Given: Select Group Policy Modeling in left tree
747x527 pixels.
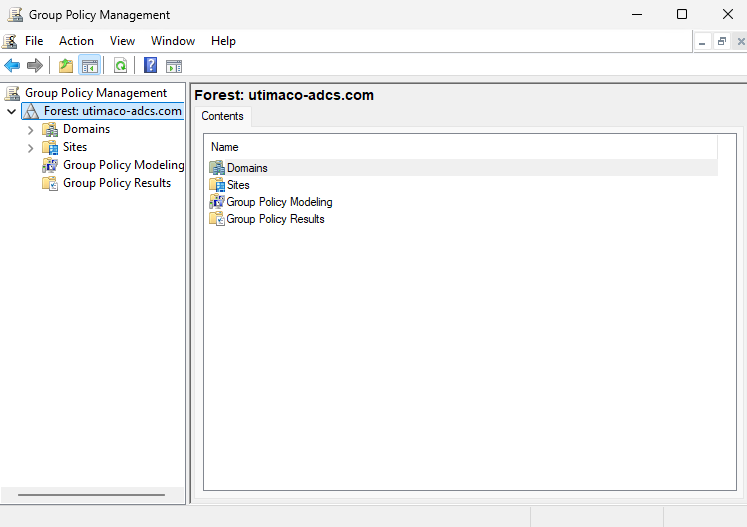Looking at the screenshot, I should tap(123, 165).
